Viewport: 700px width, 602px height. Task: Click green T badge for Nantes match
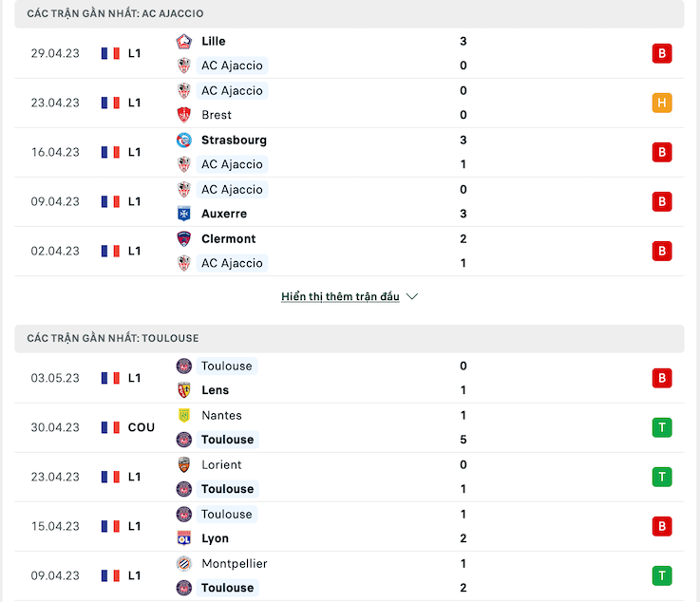coord(662,427)
